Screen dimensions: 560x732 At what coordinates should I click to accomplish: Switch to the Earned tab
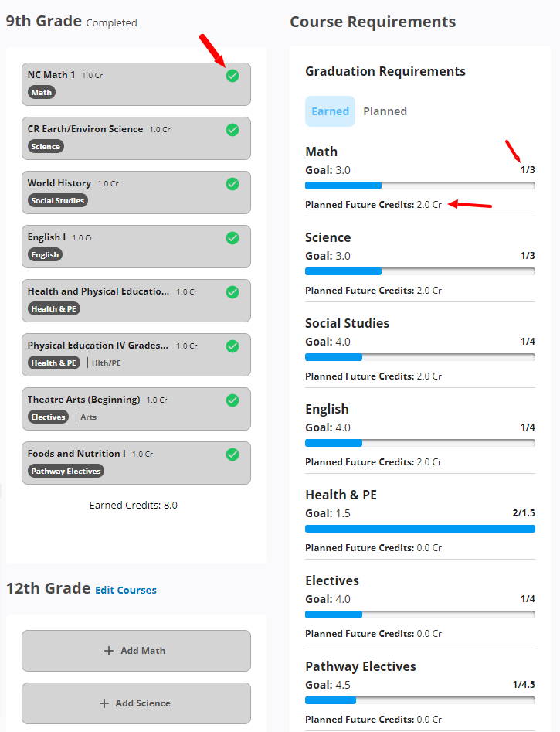(330, 111)
